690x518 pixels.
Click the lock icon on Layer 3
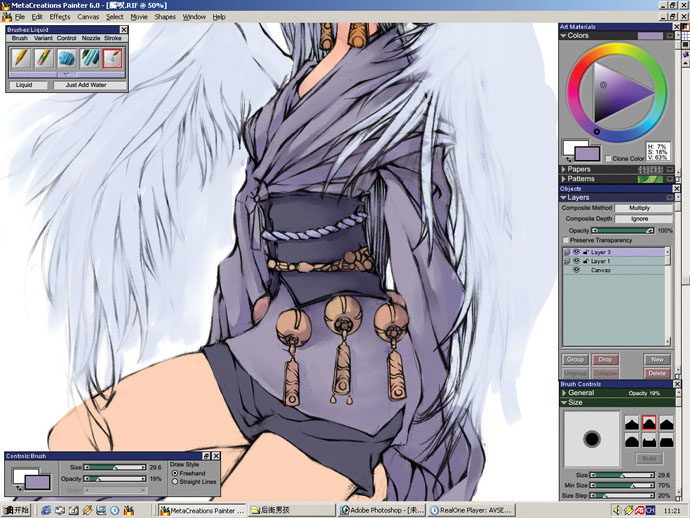(x=586, y=252)
